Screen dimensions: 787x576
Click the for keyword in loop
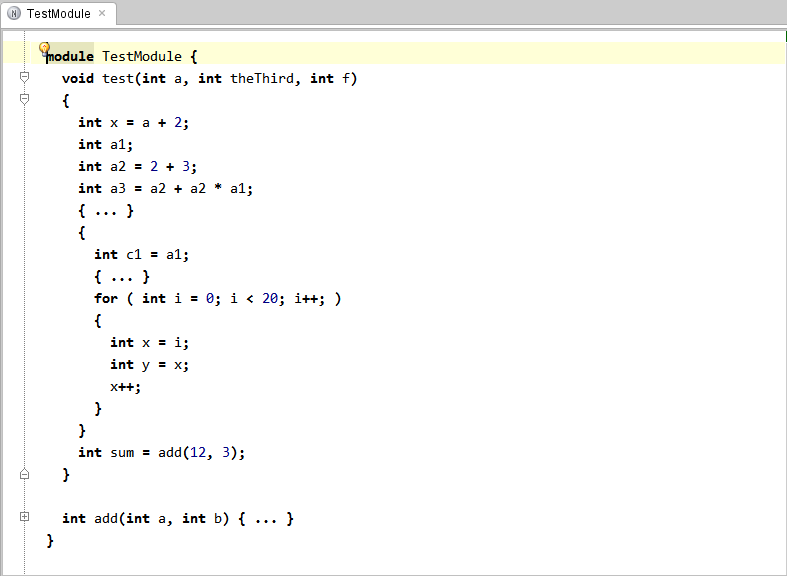pos(105,298)
